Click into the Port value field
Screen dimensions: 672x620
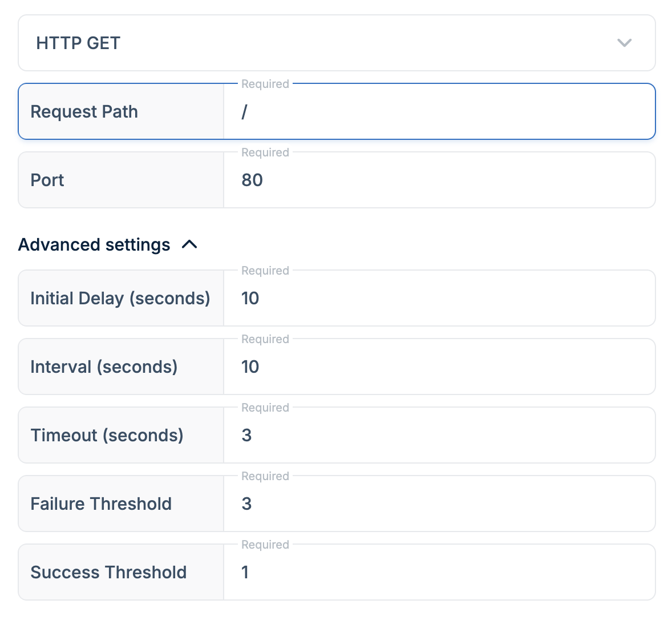tap(439, 180)
